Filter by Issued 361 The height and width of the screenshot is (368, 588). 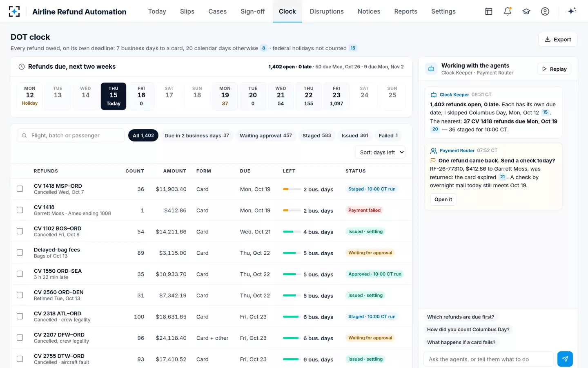pos(355,135)
